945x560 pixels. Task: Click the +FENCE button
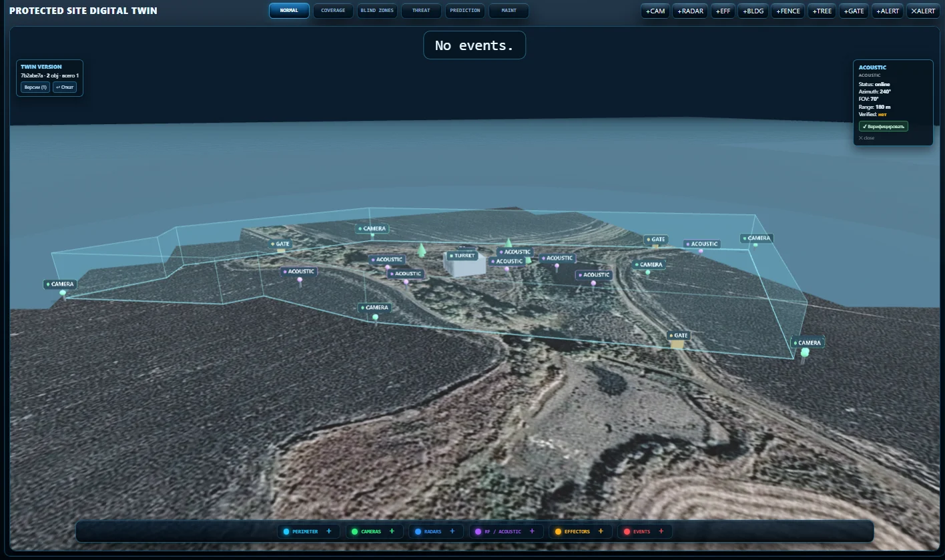pos(788,11)
